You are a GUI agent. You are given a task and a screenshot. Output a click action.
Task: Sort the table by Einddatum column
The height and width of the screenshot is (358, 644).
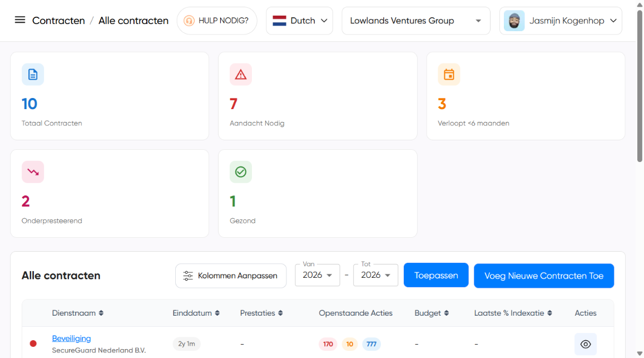(x=196, y=313)
